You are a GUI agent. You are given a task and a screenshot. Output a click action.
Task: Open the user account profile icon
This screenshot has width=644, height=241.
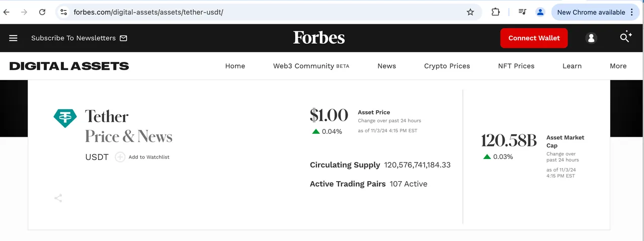coord(591,38)
